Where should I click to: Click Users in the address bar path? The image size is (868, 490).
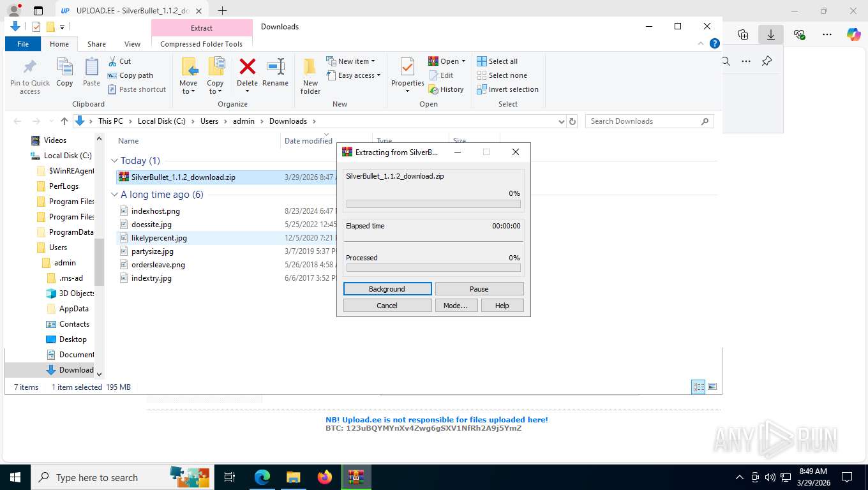pos(209,121)
